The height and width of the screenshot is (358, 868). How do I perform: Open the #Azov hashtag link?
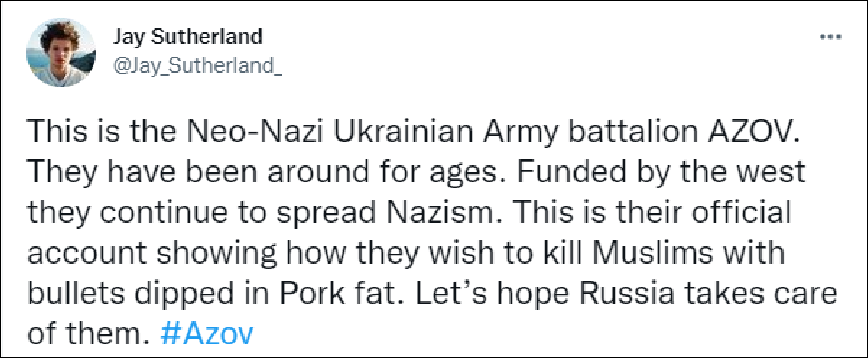coord(207,334)
